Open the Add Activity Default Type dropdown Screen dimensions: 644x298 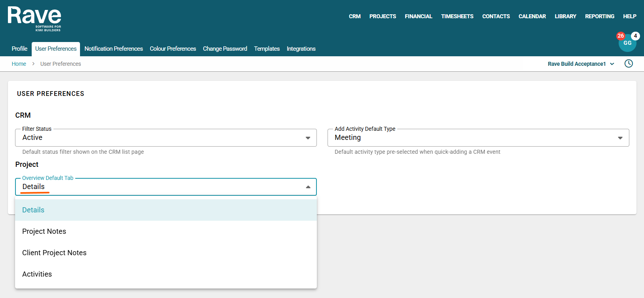pyautogui.click(x=478, y=138)
